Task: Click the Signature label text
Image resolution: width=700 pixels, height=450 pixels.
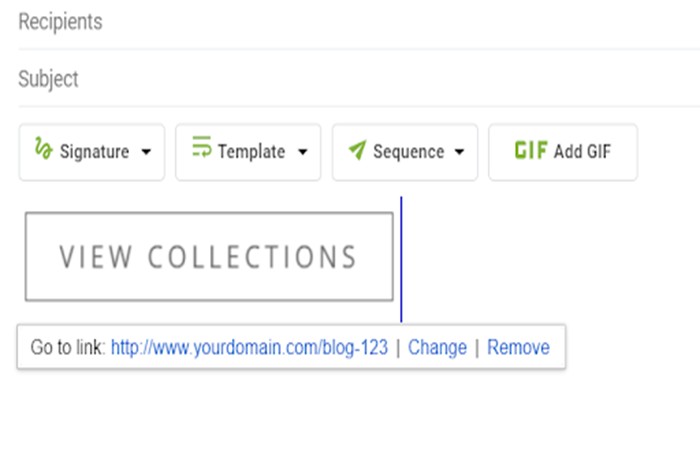Action: tap(94, 152)
